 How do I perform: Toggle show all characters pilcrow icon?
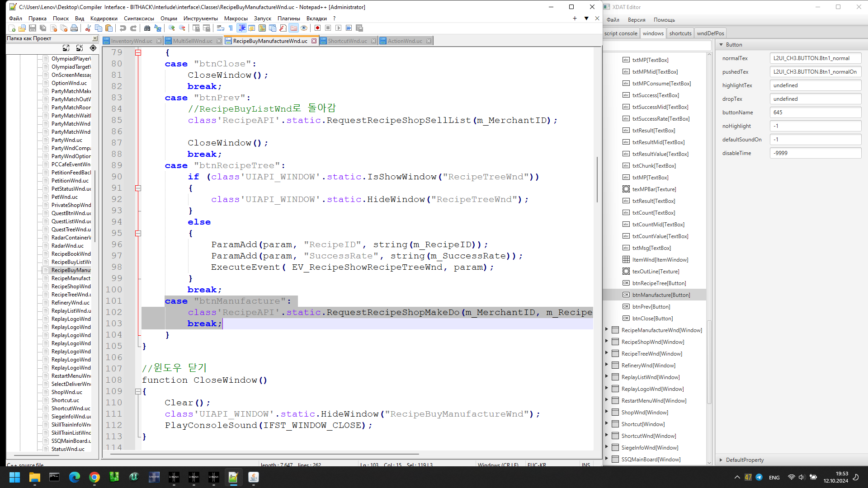pos(231,28)
